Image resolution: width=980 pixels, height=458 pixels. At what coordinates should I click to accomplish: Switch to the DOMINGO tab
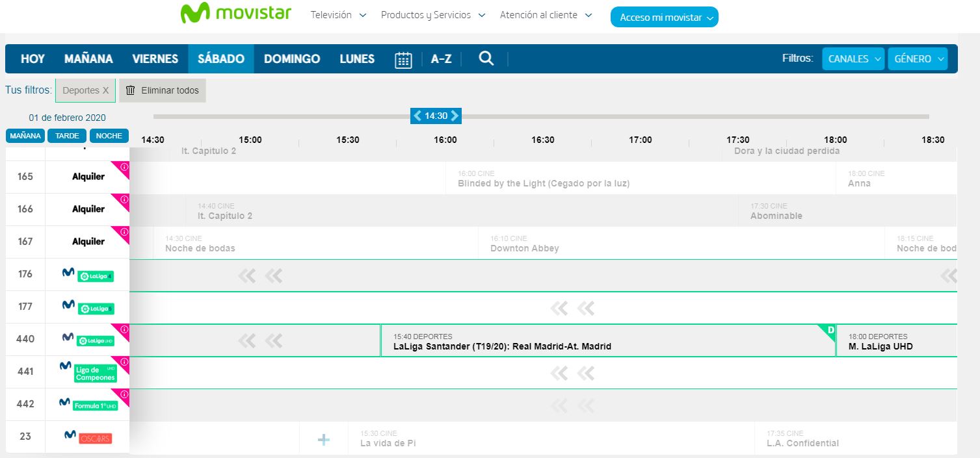[292, 58]
